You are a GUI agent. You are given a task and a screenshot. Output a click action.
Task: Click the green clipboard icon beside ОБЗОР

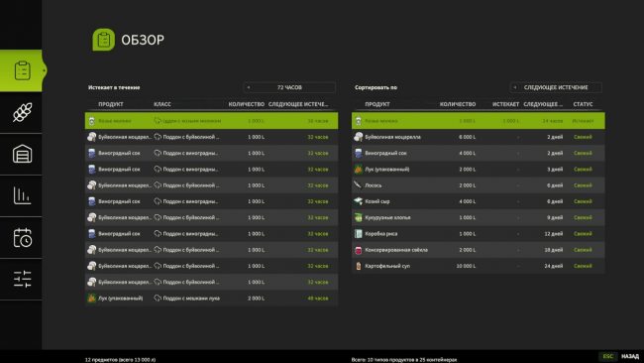(x=103, y=40)
